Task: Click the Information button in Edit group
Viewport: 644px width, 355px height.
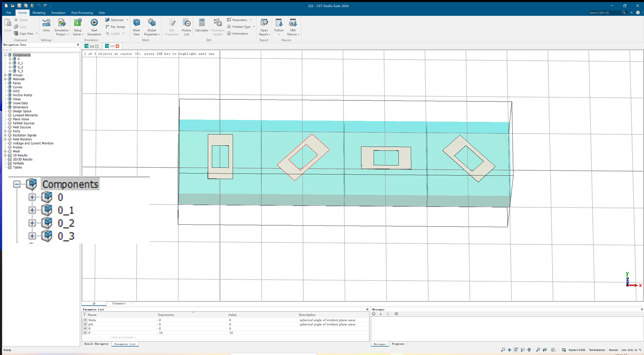Action: [x=238, y=33]
